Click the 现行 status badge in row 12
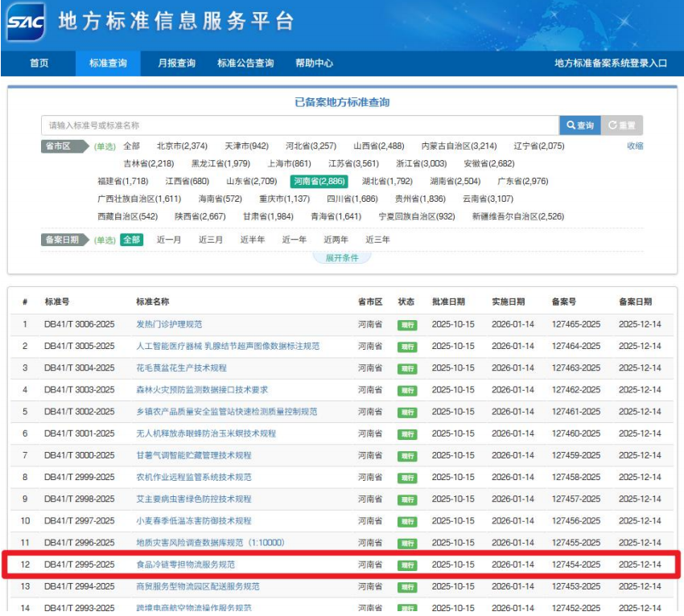 [407, 565]
